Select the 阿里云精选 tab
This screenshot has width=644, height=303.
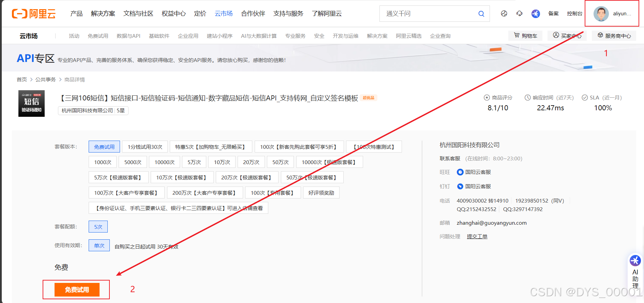[408, 36]
